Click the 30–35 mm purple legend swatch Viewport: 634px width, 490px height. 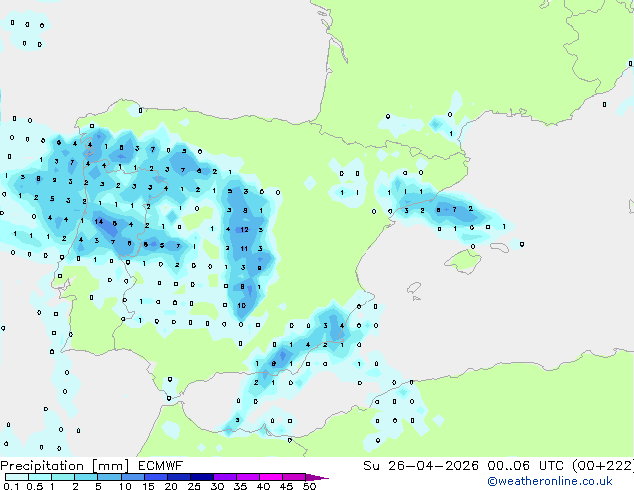point(224,477)
